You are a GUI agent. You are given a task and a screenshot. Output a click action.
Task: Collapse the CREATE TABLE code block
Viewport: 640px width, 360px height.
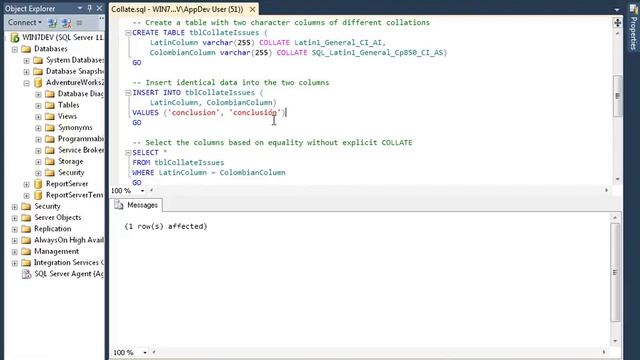point(128,33)
